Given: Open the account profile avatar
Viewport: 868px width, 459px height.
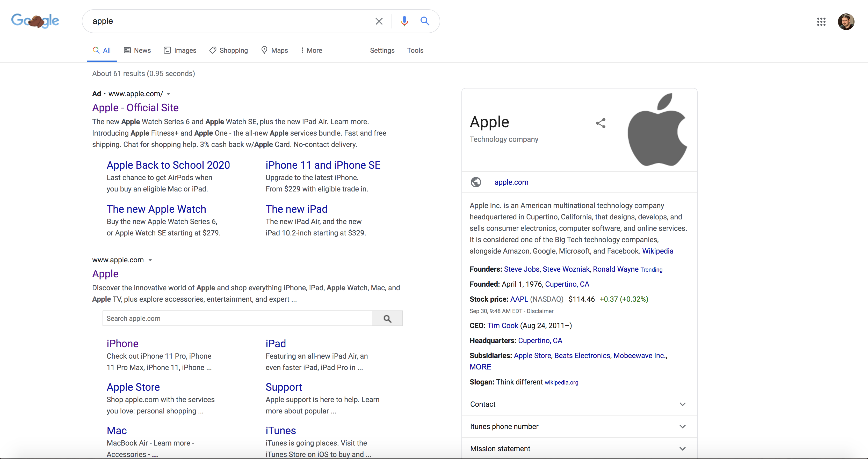Looking at the screenshot, I should [846, 22].
